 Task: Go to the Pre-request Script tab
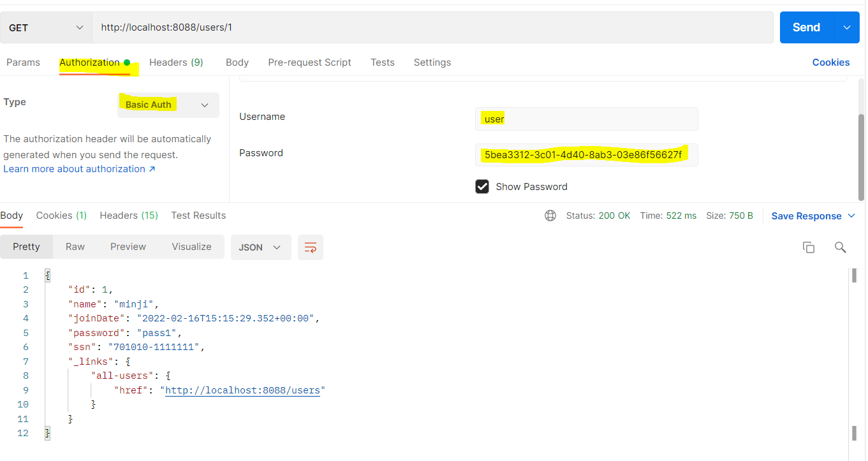(309, 62)
